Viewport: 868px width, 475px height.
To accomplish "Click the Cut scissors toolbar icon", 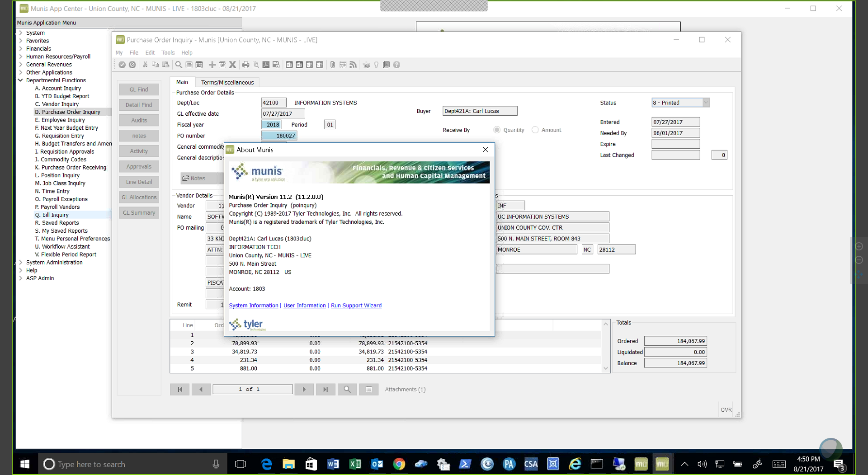I will click(145, 65).
